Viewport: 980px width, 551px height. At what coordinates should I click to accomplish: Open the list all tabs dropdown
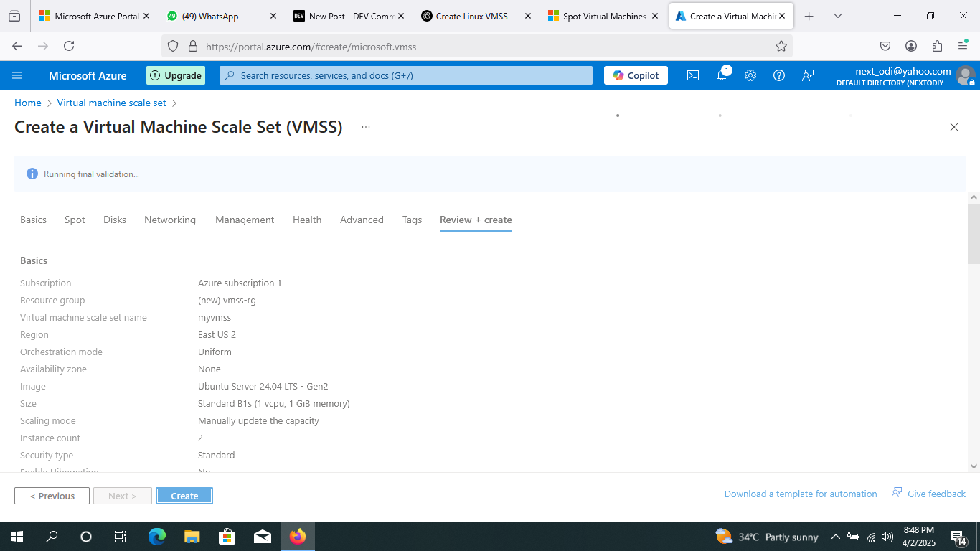coord(838,16)
